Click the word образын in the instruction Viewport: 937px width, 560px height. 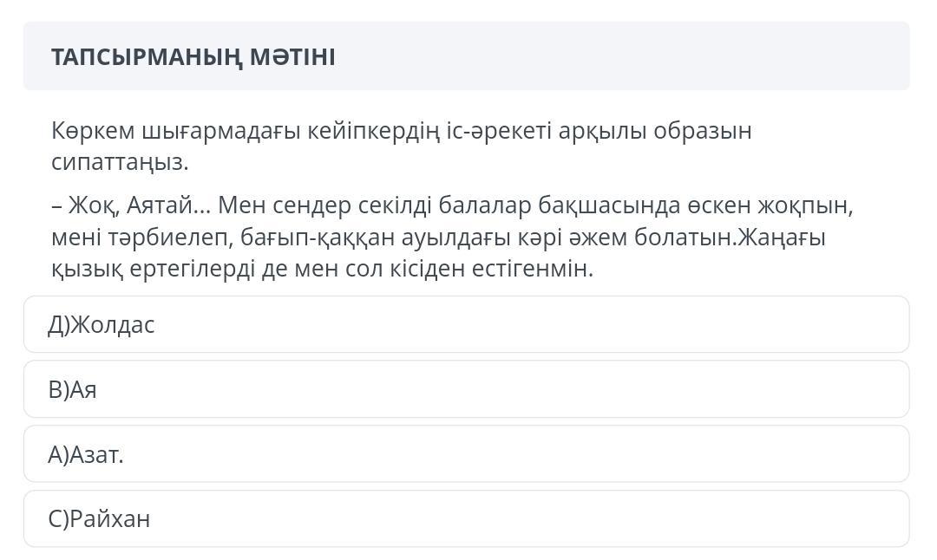tap(703, 131)
